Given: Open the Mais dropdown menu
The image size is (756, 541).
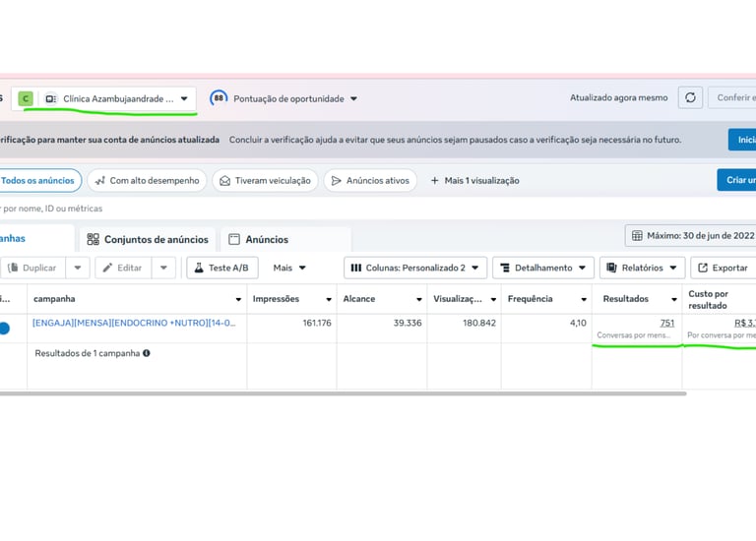Looking at the screenshot, I should point(289,268).
